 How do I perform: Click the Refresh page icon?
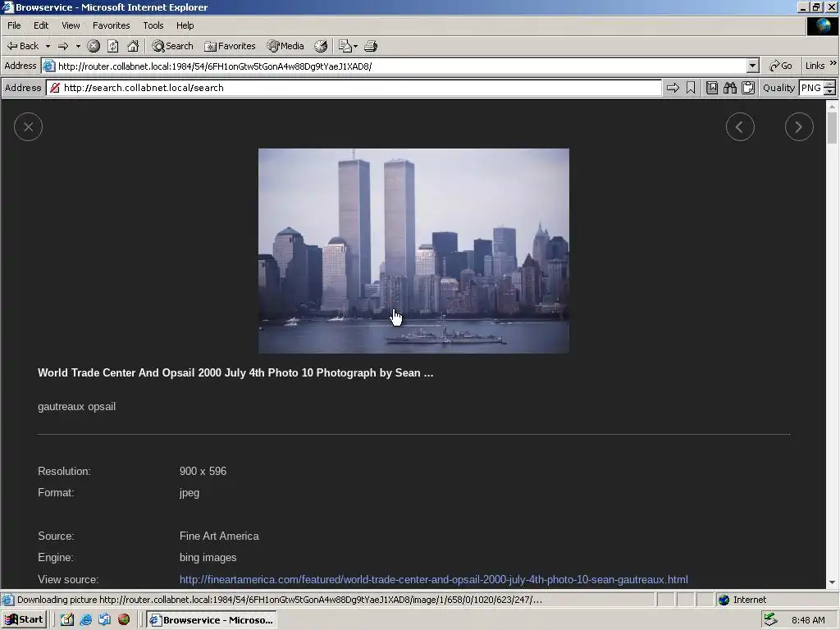coord(113,46)
